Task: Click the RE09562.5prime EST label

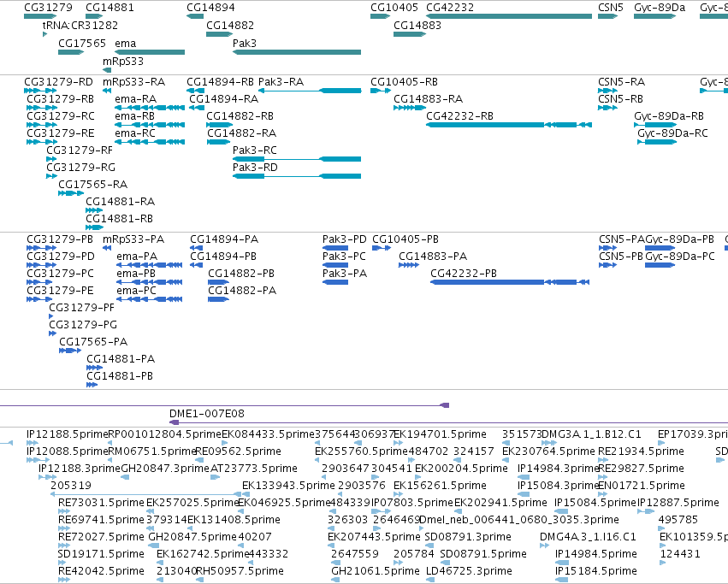Action: point(238,451)
